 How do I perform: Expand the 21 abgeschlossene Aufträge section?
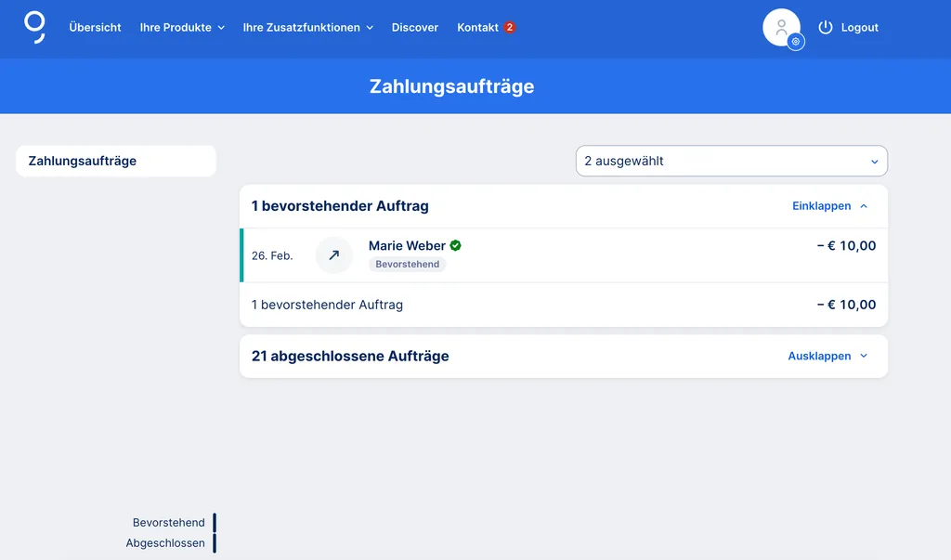[x=827, y=357]
